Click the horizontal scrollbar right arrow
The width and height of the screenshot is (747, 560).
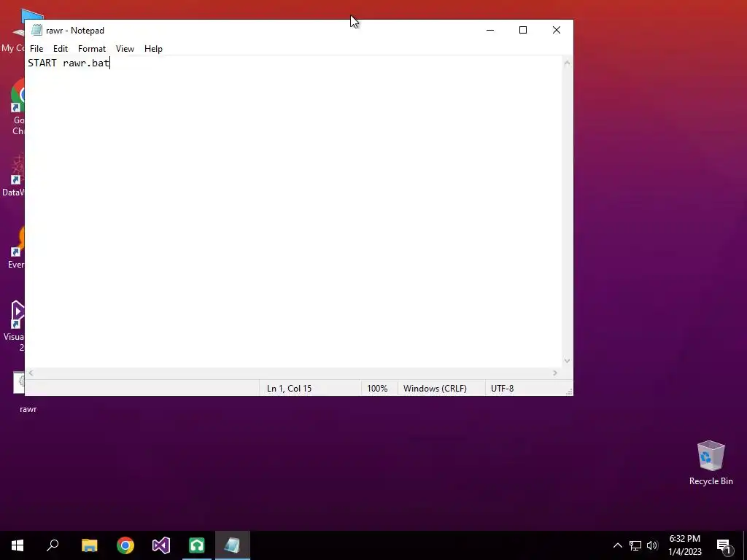555,373
